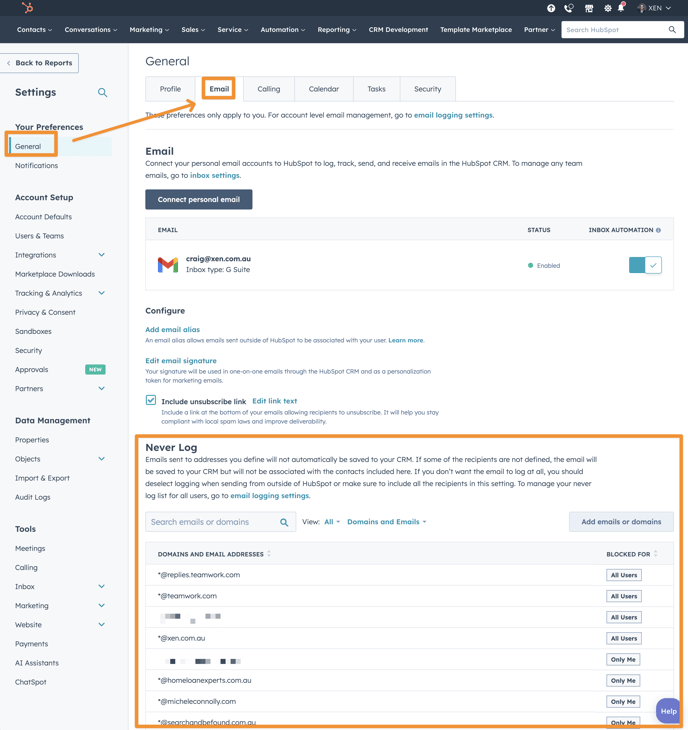
Task: Select the Email tab
Action: 219,89
